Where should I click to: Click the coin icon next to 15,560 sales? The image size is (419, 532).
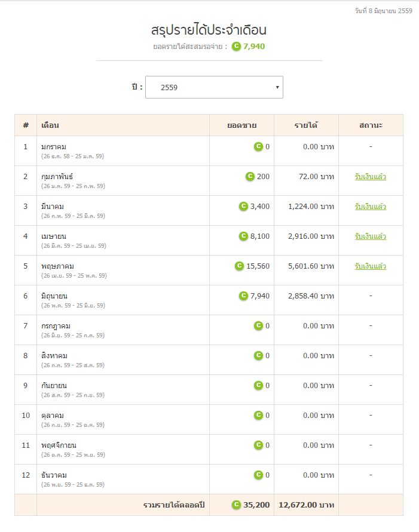239,266
